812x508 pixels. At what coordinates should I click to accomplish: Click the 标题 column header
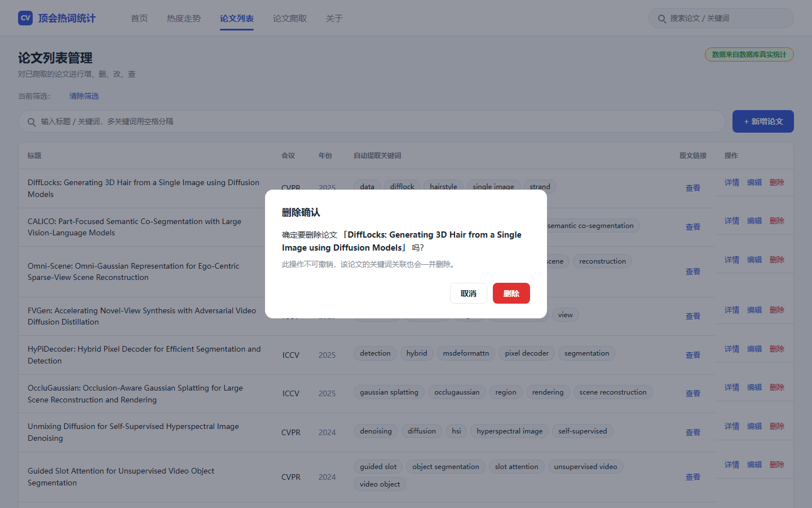[34, 156]
